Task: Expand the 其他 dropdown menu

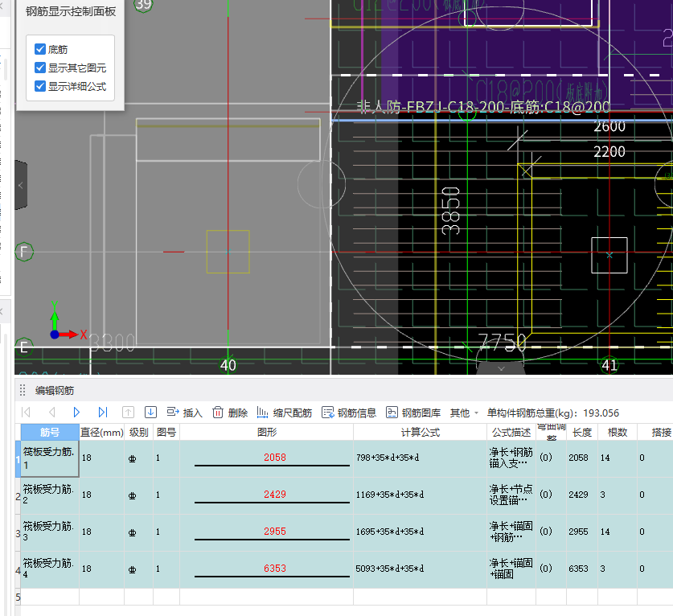Action: pyautogui.click(x=464, y=413)
